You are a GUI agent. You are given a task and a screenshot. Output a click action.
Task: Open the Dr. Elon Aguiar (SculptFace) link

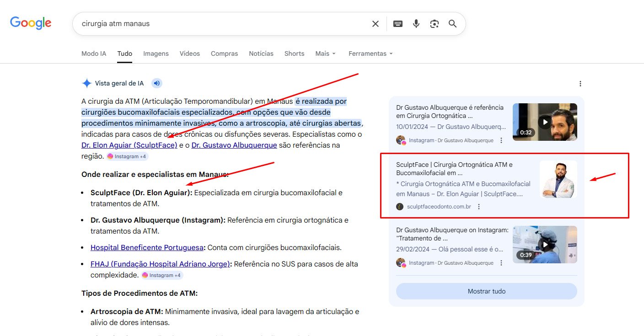click(129, 145)
